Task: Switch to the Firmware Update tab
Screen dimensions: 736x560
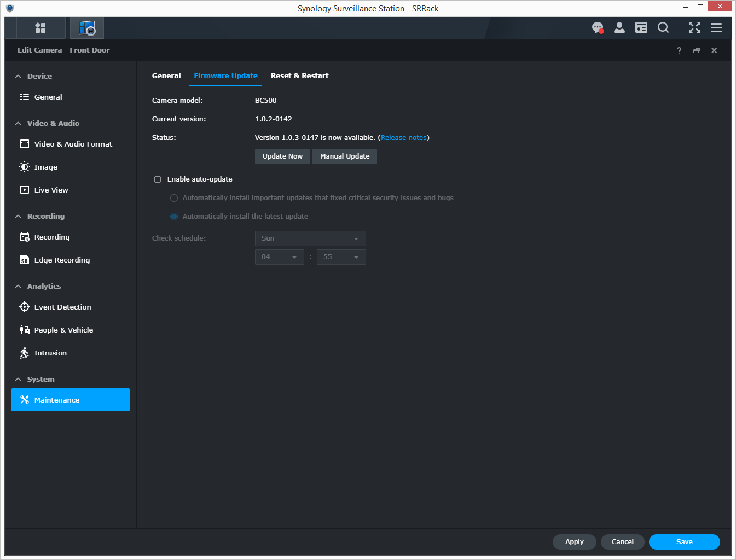Action: tap(225, 76)
